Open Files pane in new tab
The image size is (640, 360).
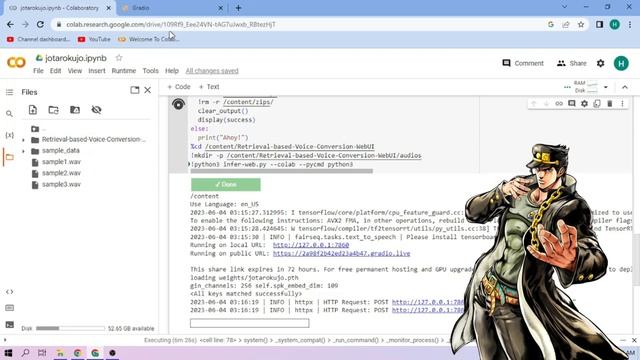point(135,90)
